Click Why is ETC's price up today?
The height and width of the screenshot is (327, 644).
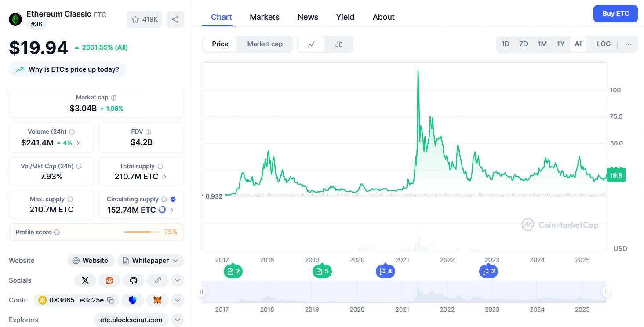(67, 69)
